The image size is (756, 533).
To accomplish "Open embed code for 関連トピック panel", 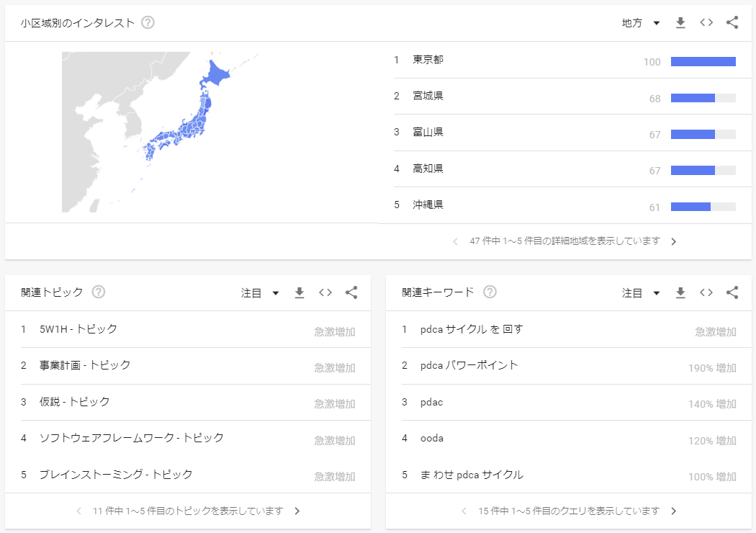I will tap(325, 292).
